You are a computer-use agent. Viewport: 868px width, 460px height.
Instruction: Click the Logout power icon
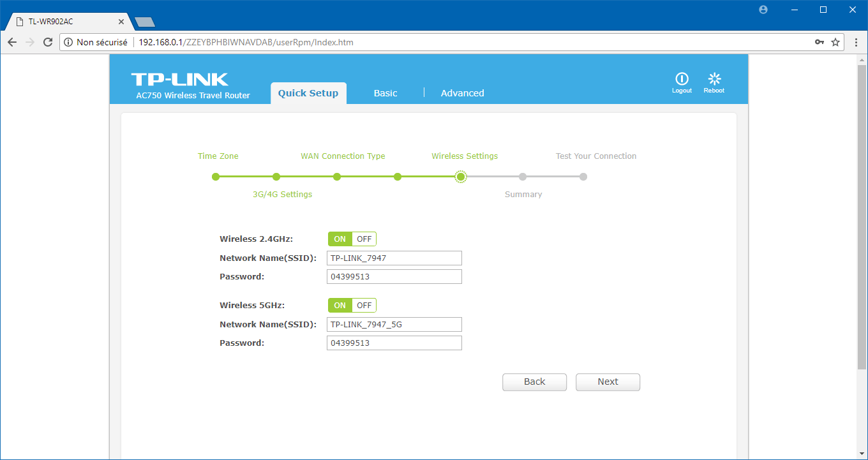682,78
